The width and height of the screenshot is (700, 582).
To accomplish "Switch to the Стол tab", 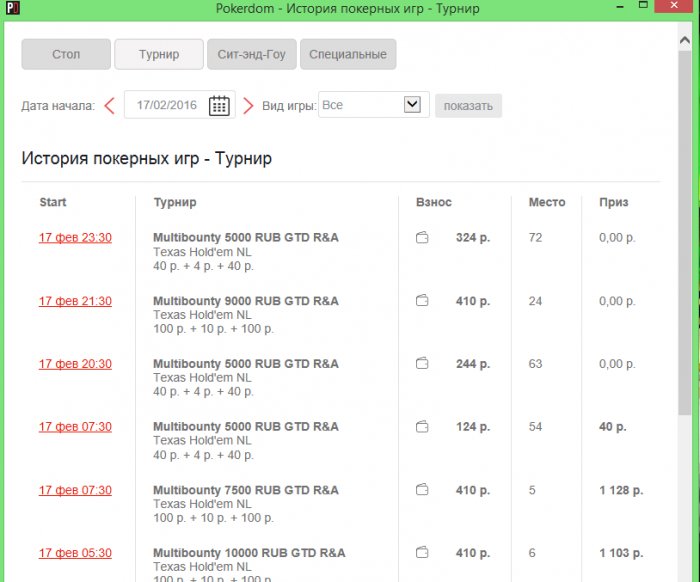I will pyautogui.click(x=66, y=55).
